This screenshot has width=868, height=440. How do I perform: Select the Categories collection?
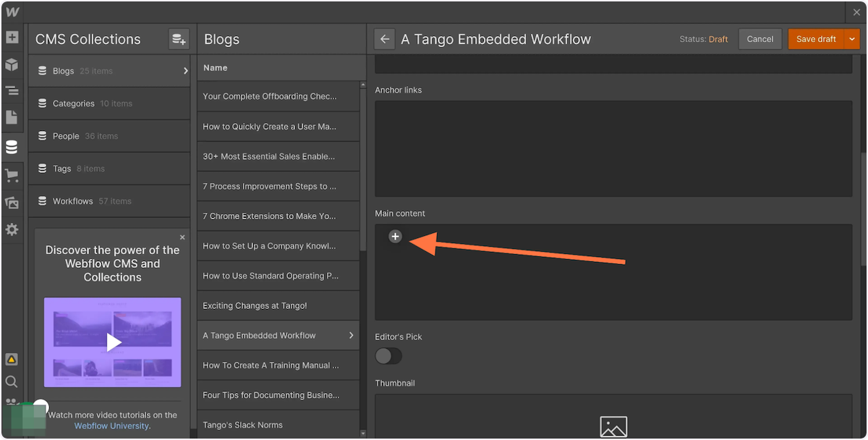[109, 103]
